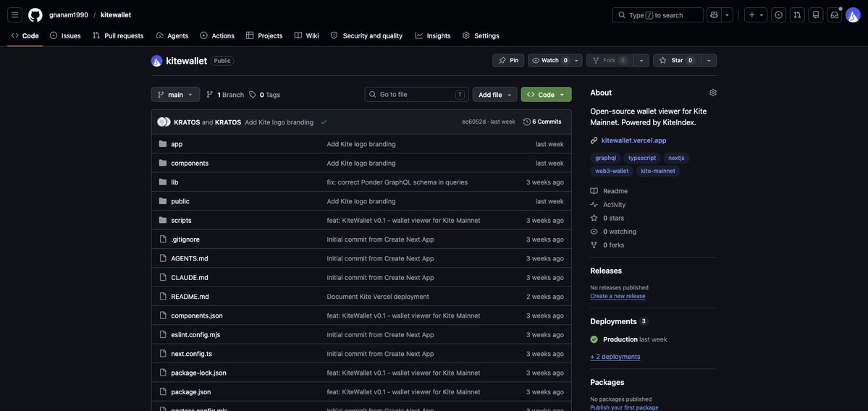Image resolution: width=868 pixels, height=411 pixels.
Task: Open the Security and quality tab
Action: 366,35
